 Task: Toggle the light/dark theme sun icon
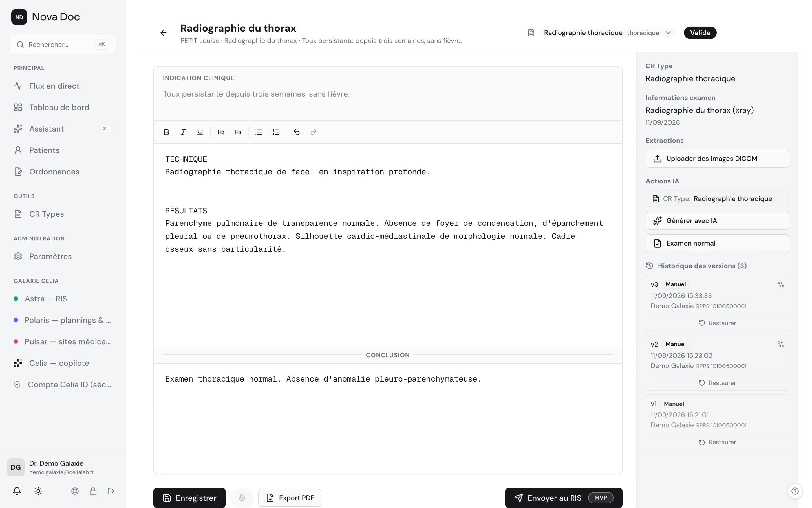pyautogui.click(x=38, y=491)
